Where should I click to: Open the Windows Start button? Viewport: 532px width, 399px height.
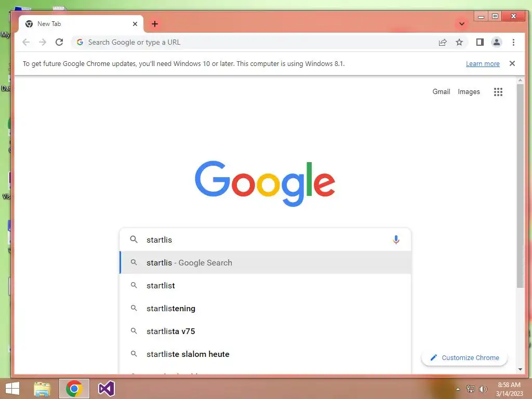pyautogui.click(x=12, y=389)
